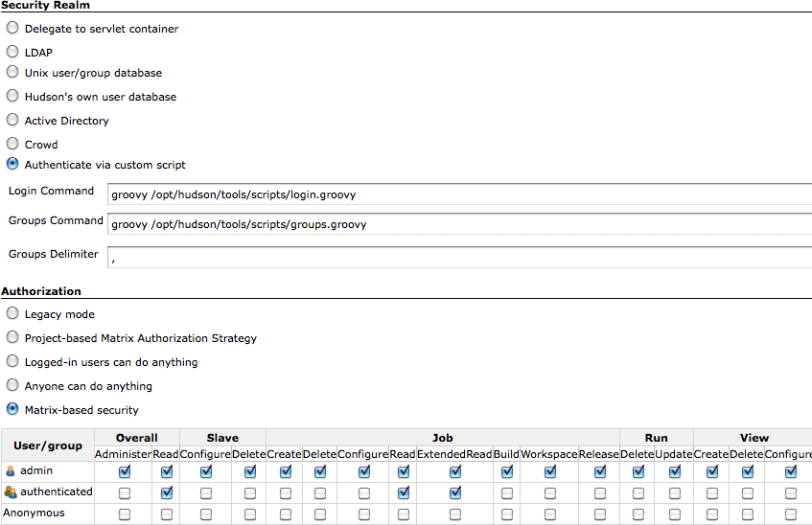812x525 pixels.
Task: Check Job Read for Anonymous
Action: point(404,514)
